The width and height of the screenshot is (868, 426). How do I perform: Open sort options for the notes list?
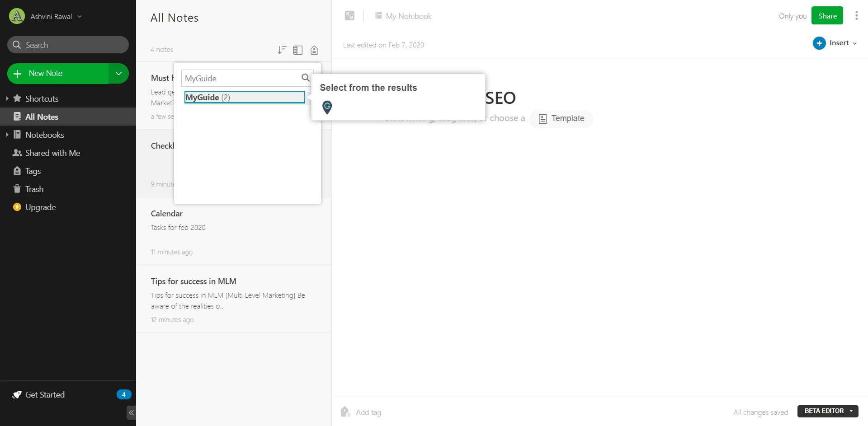point(282,50)
